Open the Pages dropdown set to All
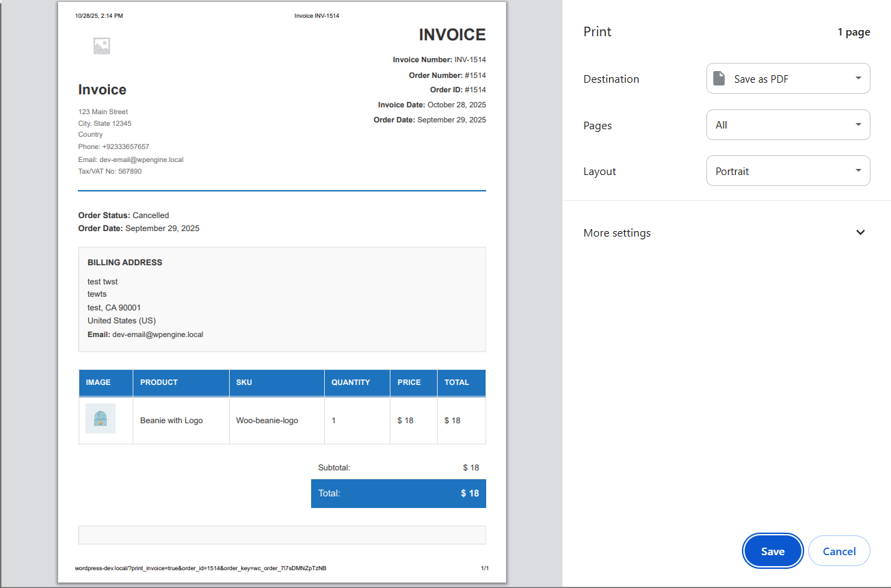This screenshot has height=588, width=891. point(788,125)
